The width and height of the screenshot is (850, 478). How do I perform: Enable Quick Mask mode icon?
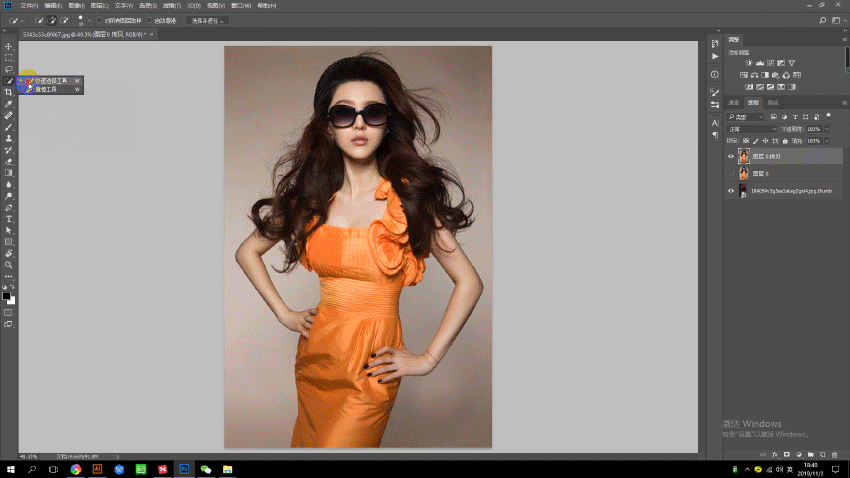pos(8,313)
